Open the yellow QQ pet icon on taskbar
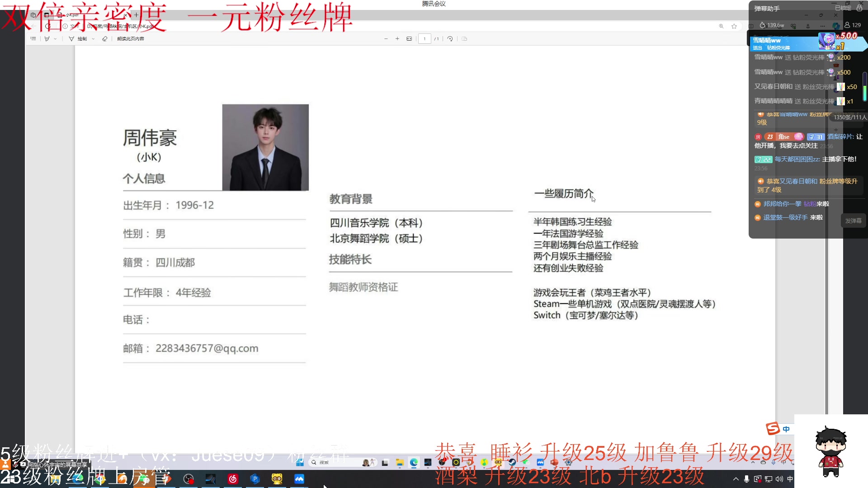This screenshot has width=868, height=488. [x=277, y=479]
